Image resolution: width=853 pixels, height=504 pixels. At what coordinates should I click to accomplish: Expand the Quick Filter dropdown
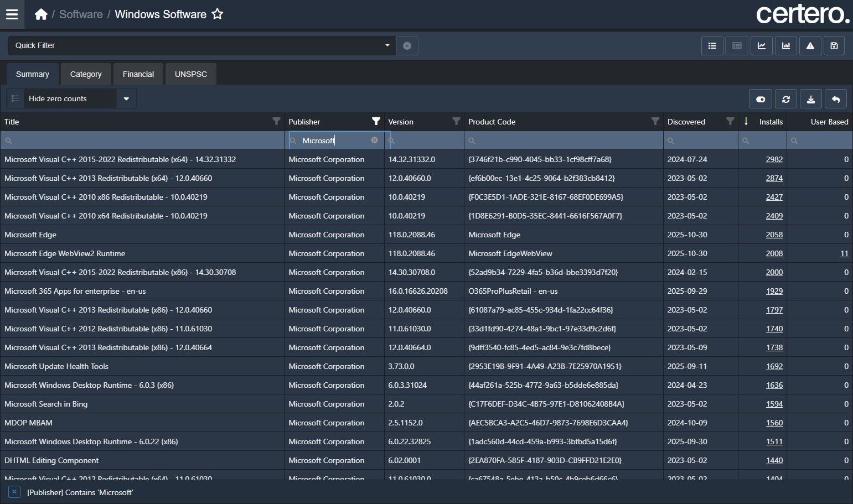(387, 45)
